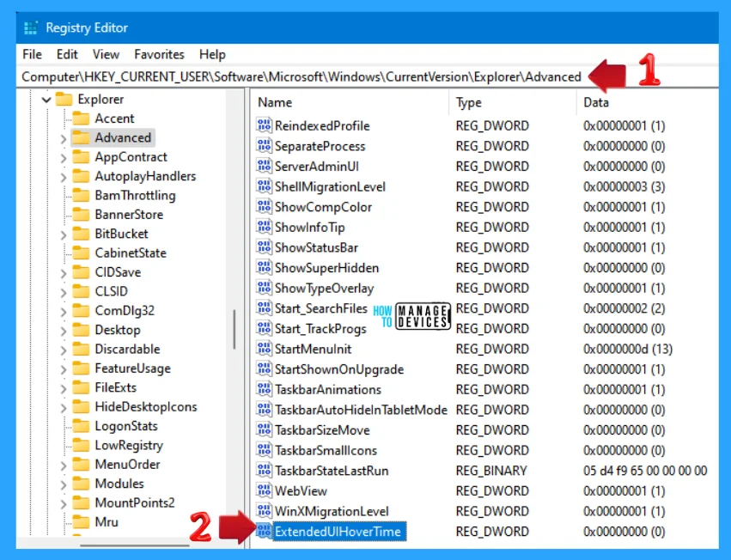Click the REG_BINARY type cell

tap(491, 471)
